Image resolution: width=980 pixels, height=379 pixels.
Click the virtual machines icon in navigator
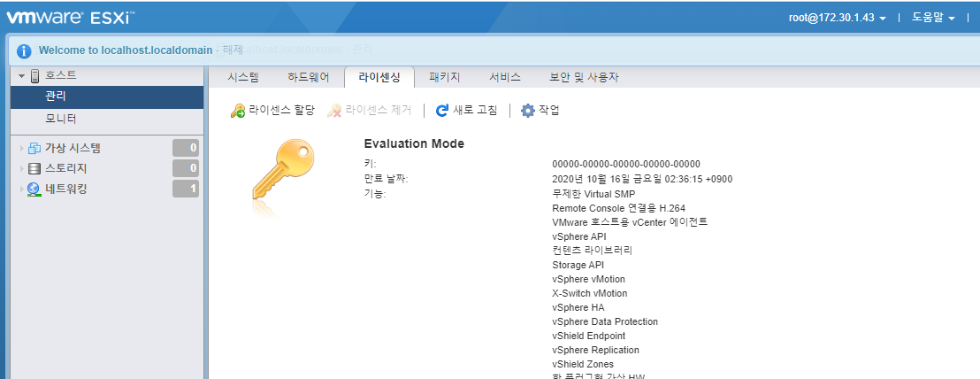pos(34,149)
